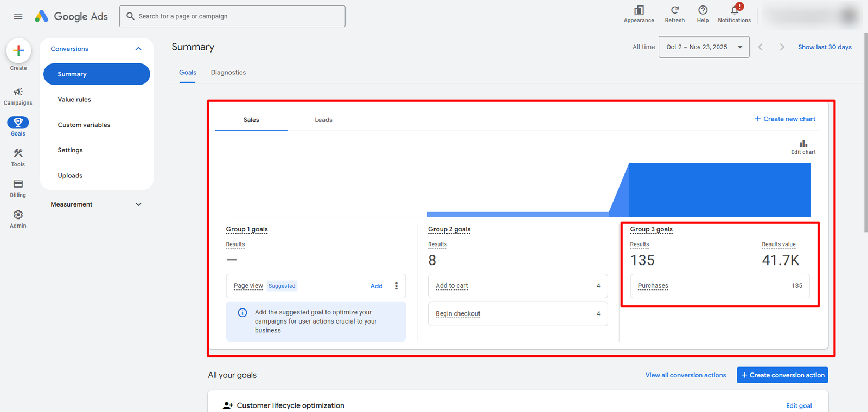The image size is (868, 412).
Task: Select the Leads chart tab
Action: coord(323,120)
